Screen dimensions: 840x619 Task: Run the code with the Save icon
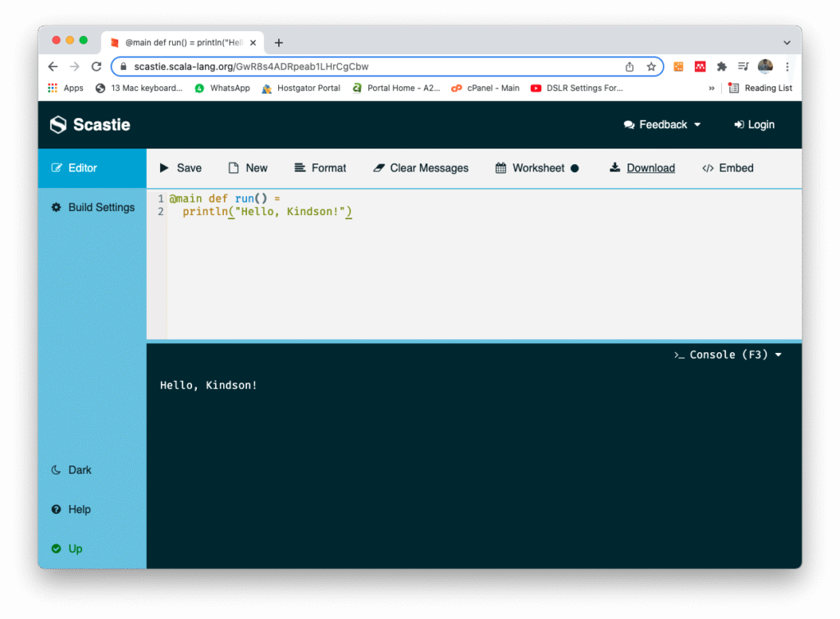point(180,167)
